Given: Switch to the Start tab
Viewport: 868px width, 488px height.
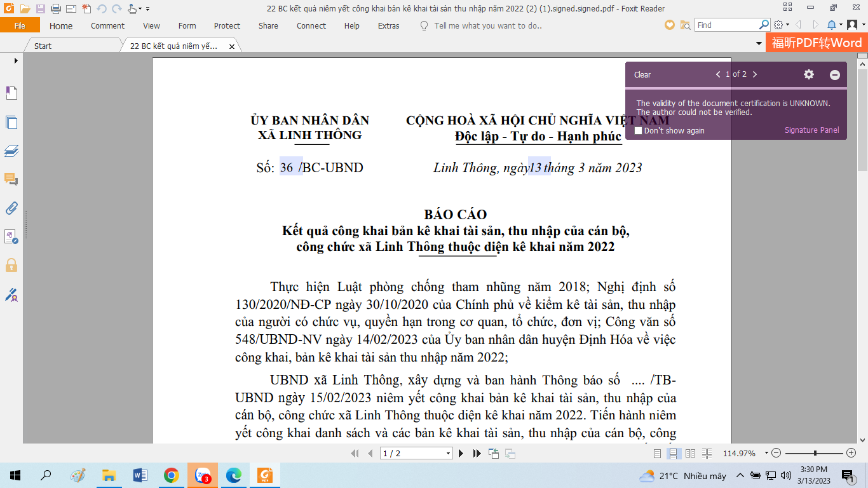Looking at the screenshot, I should pos(43,46).
